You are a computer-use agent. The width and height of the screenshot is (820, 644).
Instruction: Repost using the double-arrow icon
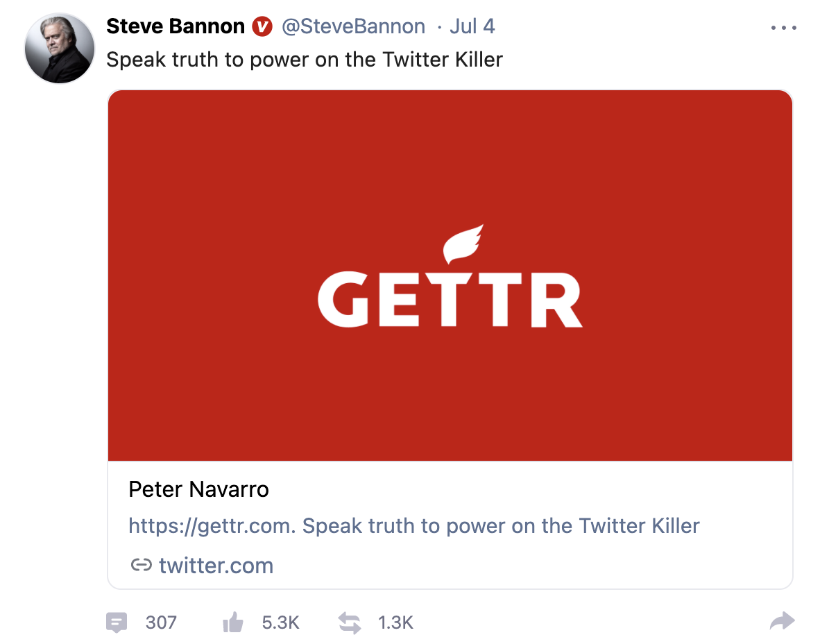pyautogui.click(x=350, y=622)
